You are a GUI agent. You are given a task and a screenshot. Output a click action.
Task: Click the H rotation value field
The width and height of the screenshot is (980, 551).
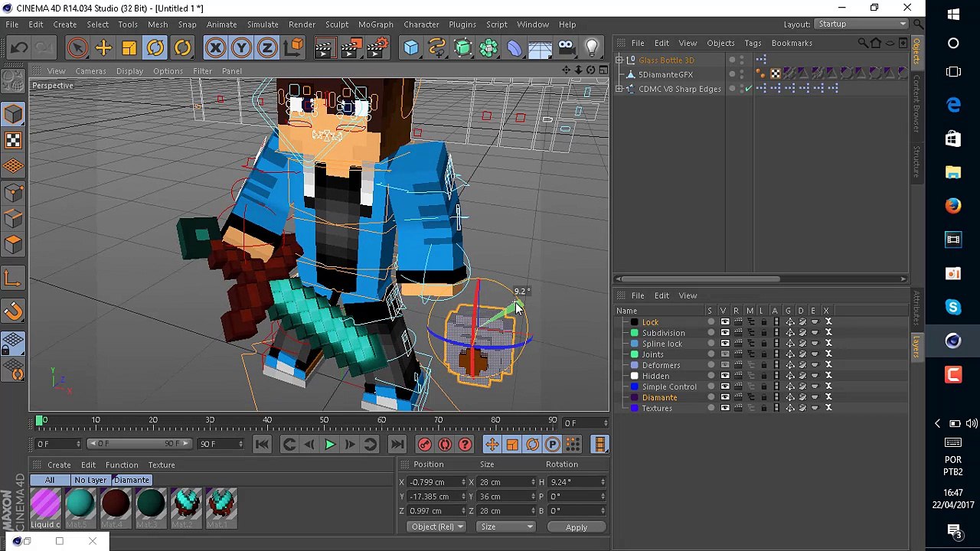577,482
